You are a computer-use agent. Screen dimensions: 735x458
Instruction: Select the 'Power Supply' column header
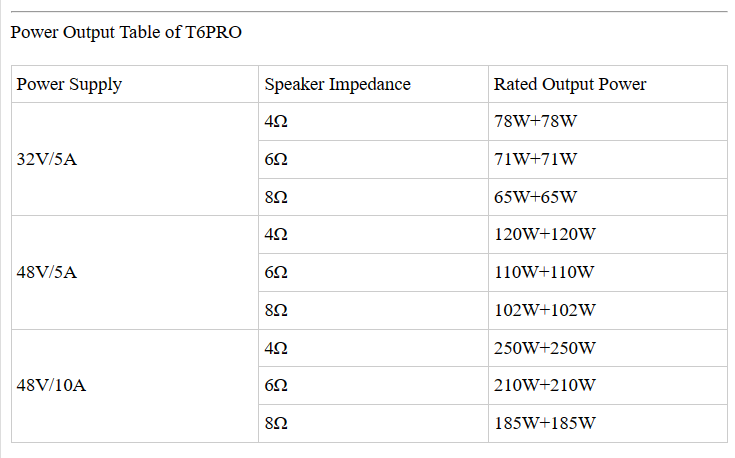tap(69, 84)
